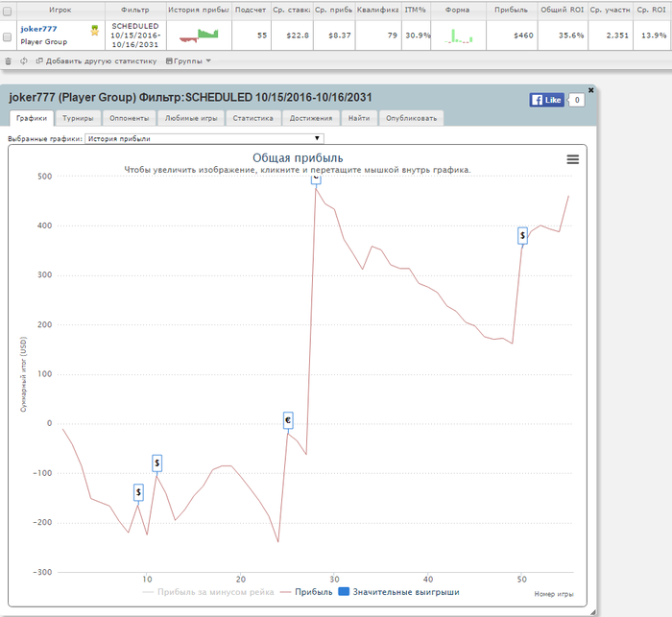Click the $22.8 average stake cell
Viewport: 672px width, 617px height.
click(x=292, y=36)
